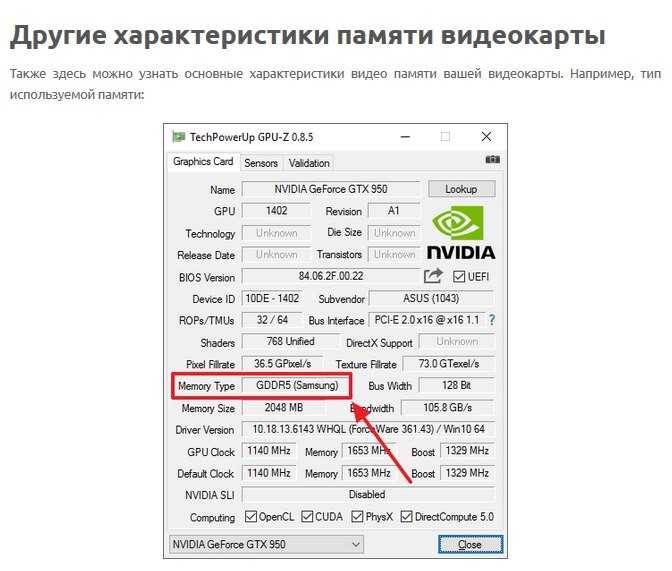Click the NVIDIA SLI field showing Disabled
Image resolution: width=672 pixels, height=571 pixels.
(368, 495)
